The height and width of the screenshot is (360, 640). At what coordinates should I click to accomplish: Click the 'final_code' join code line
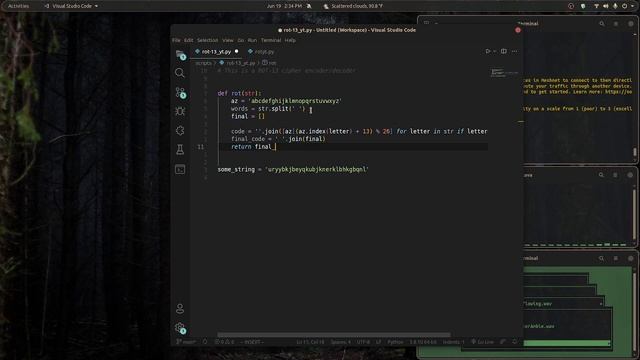(278, 139)
